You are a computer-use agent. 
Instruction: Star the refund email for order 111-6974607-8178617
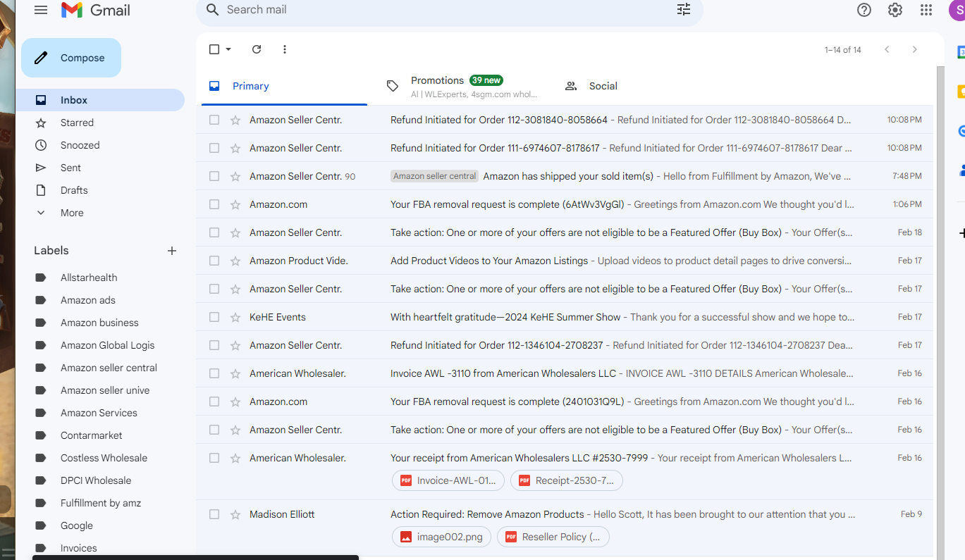point(235,148)
